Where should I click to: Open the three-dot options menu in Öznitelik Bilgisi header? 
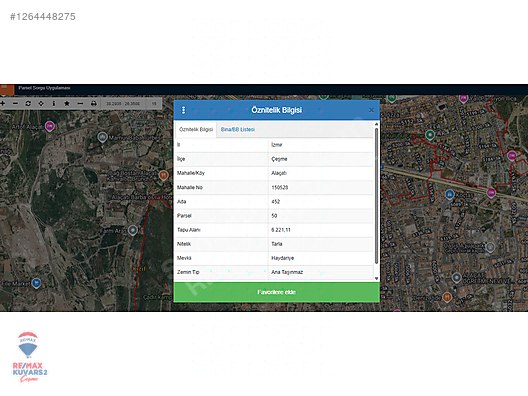click(x=184, y=110)
